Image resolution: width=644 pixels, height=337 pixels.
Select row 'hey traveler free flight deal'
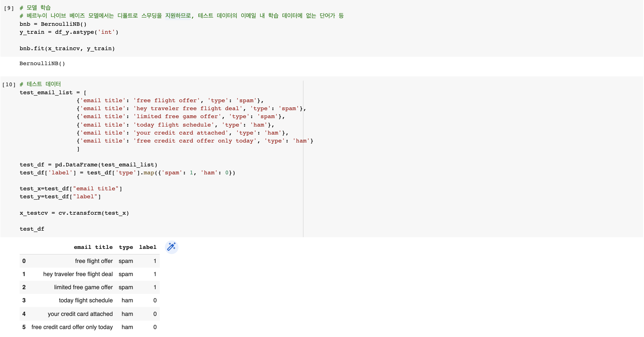pos(78,274)
